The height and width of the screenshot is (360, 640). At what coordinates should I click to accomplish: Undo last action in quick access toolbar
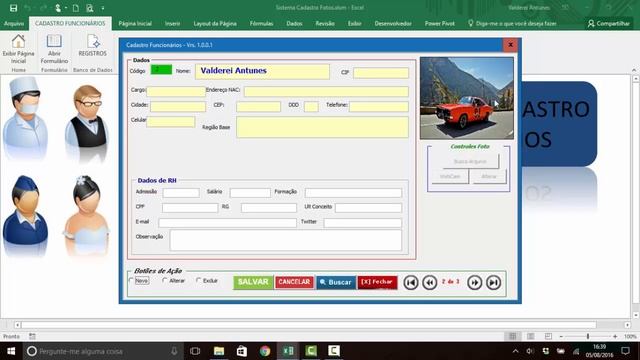tap(27, 8)
